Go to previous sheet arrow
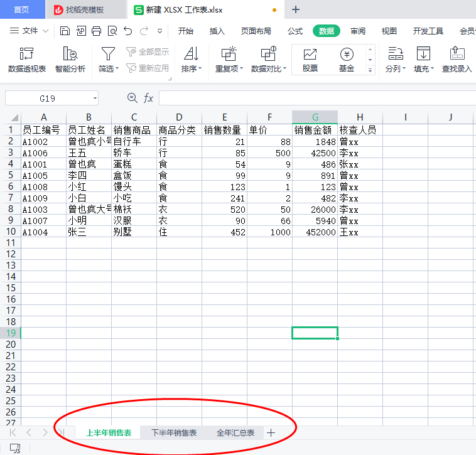The height and width of the screenshot is (455, 476). tap(29, 432)
